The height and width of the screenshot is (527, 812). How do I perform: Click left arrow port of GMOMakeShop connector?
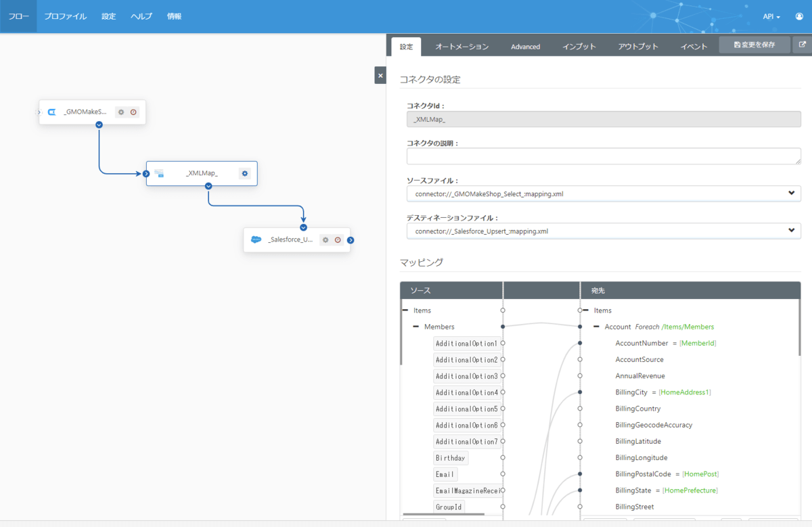[39, 112]
